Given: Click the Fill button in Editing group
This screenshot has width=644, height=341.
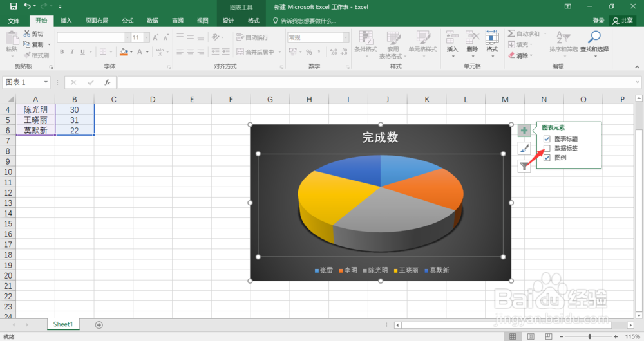Looking at the screenshot, I should (x=520, y=44).
